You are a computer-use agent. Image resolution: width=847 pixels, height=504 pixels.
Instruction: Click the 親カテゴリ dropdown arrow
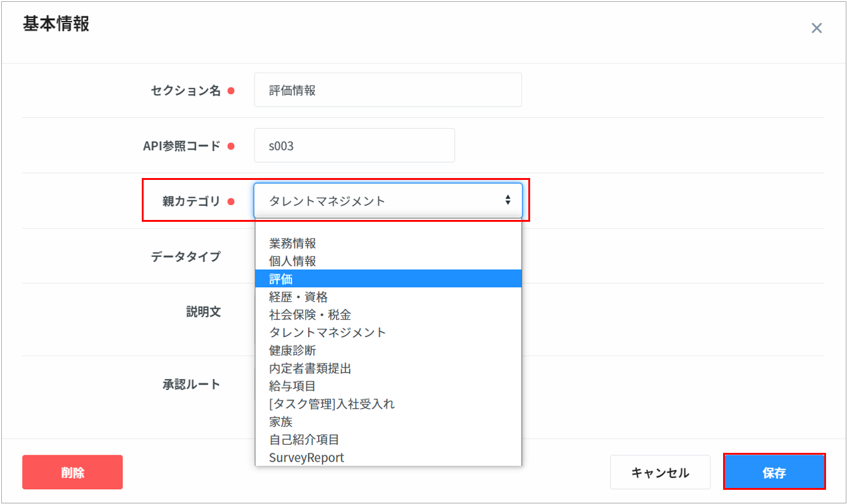pos(507,200)
